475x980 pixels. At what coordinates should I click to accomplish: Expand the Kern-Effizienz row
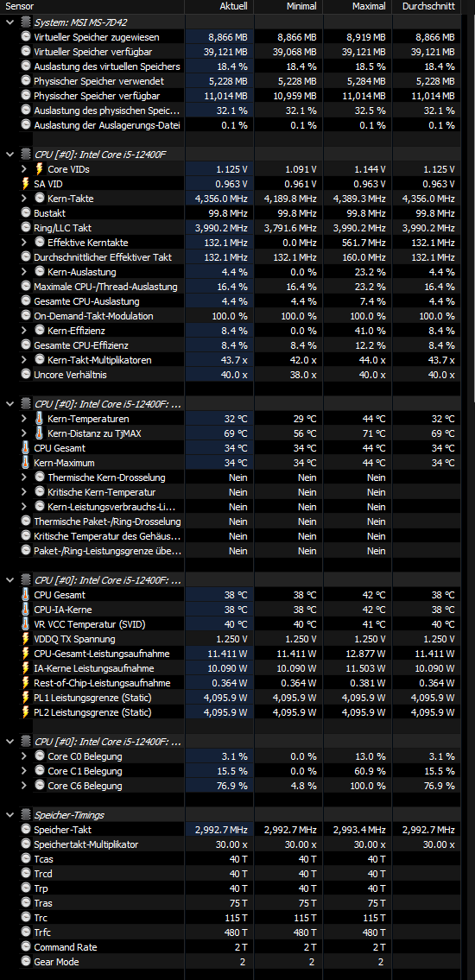[24, 330]
